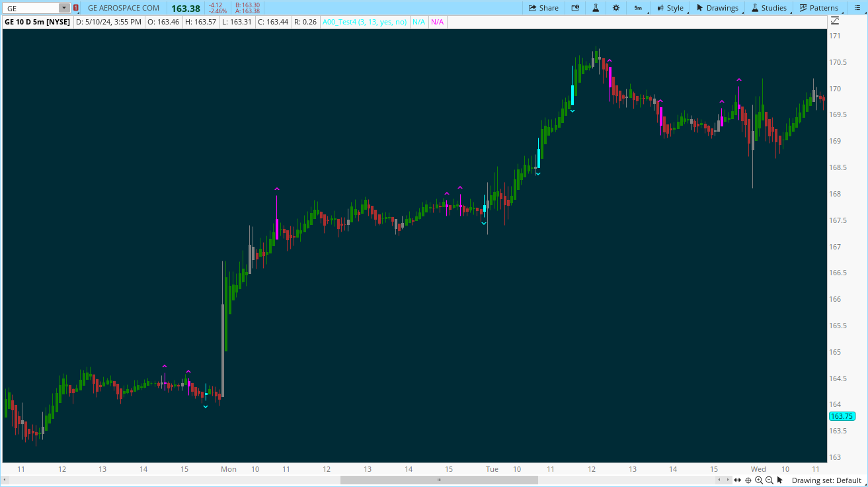
Task: Click the H: 163.57 high value
Action: 200,22
